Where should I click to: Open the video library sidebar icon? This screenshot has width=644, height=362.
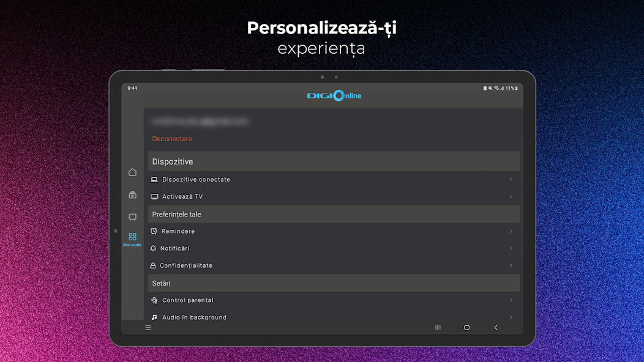tap(132, 194)
